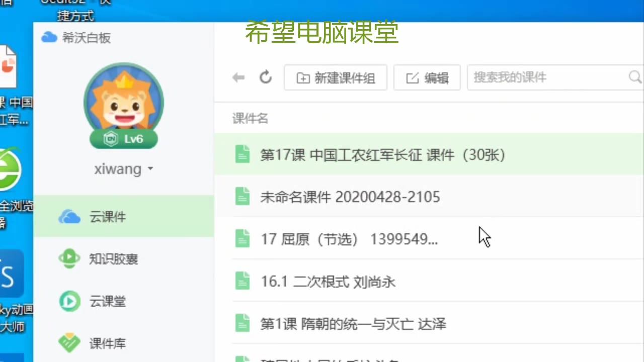Click file icon beside 16.1 二次根式
644x362 pixels.
[x=243, y=281]
